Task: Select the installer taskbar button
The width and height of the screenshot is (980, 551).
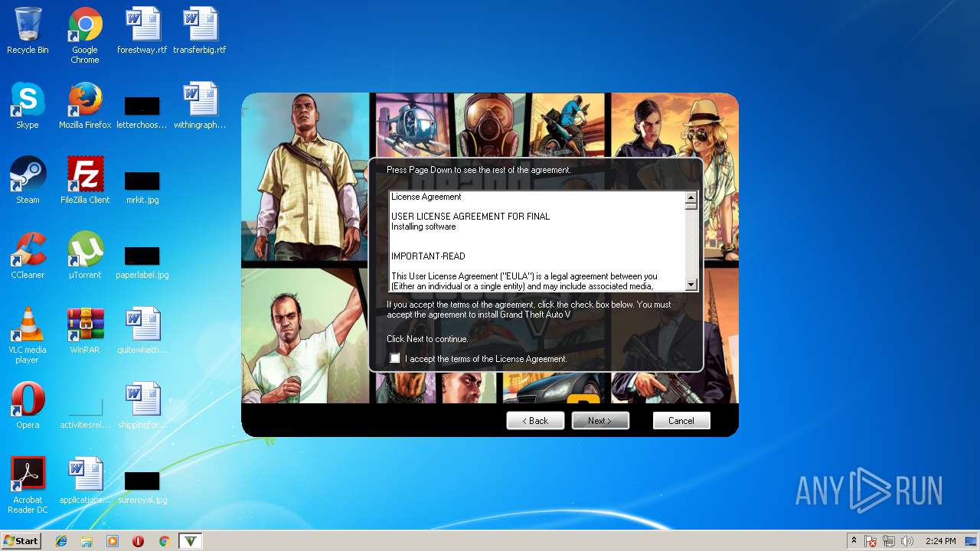Action: click(191, 541)
